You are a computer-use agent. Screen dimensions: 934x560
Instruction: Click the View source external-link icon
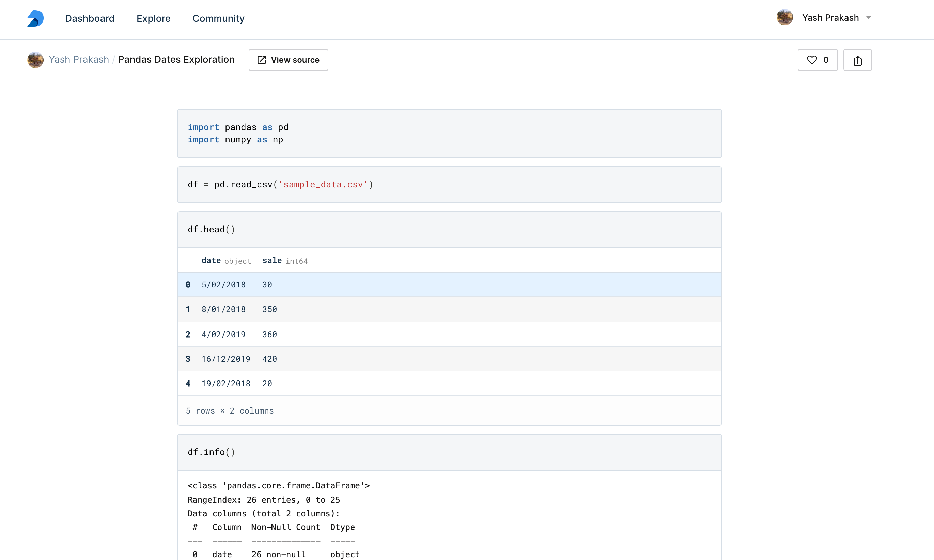pos(262,60)
